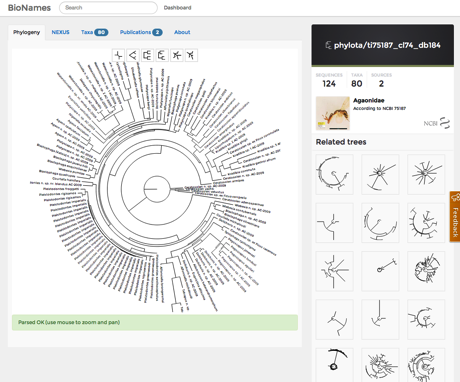The image size is (460, 382).
Task: Open the Agaonidae wasp thumbnail image
Action: pos(333,113)
